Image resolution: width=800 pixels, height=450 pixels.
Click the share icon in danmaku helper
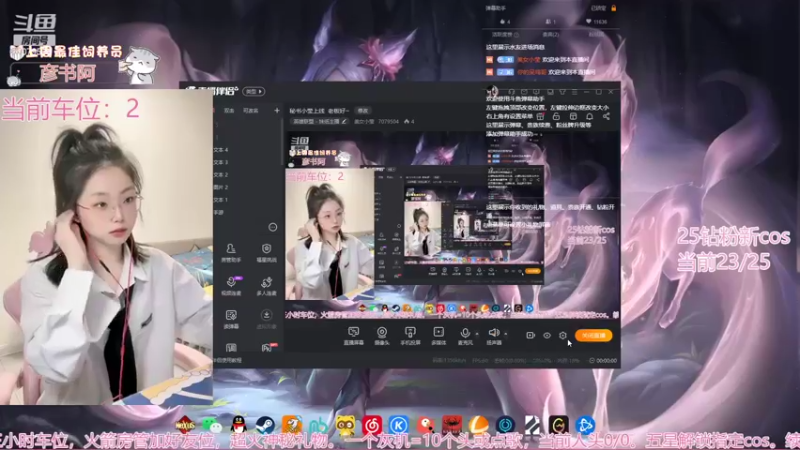point(606,116)
